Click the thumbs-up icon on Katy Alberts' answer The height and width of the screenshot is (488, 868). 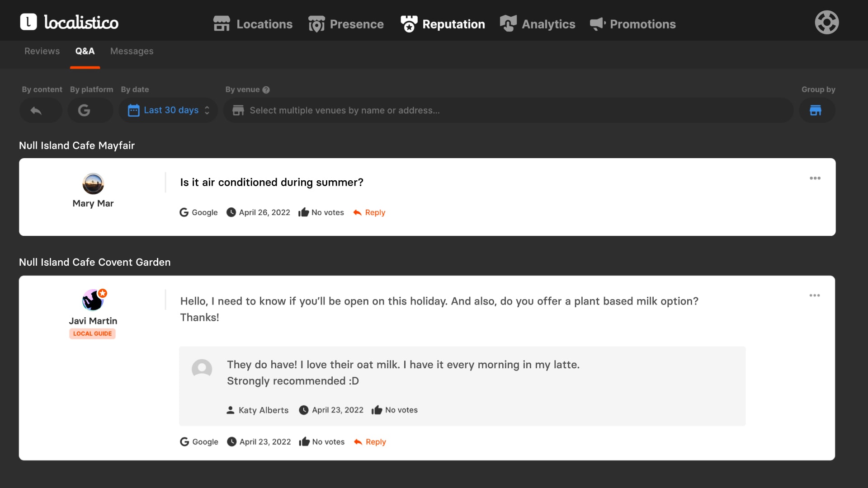[377, 410]
